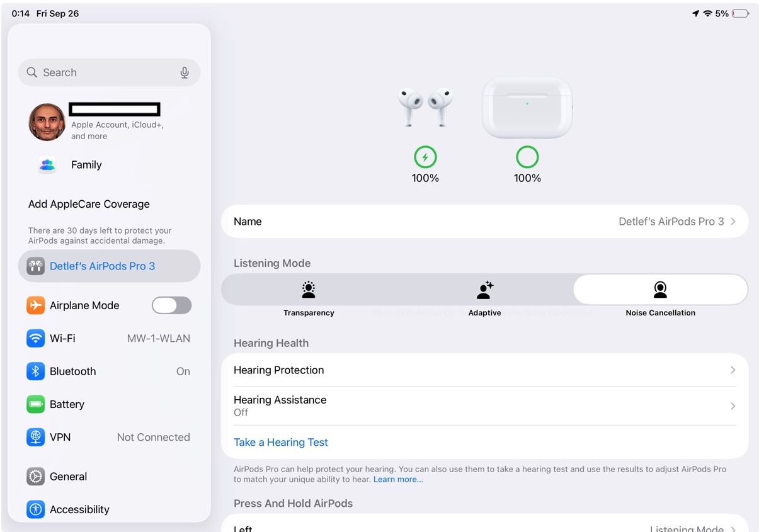Tap the AirPods earbuds image
This screenshot has height=532, width=759.
[425, 106]
